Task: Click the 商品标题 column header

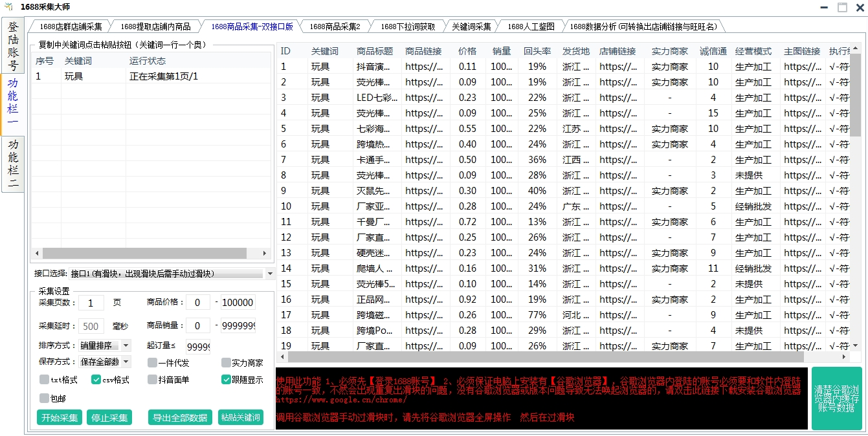Action: [375, 51]
